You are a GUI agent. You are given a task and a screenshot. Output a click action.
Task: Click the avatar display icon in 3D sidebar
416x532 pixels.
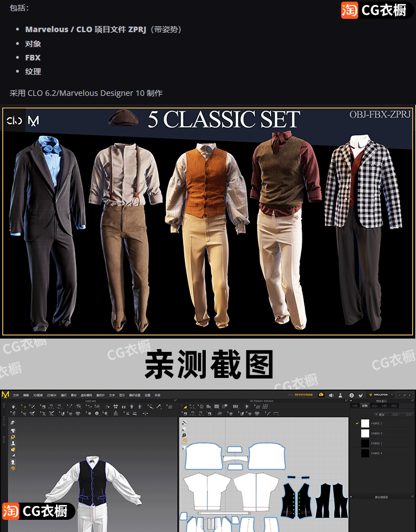click(13, 443)
